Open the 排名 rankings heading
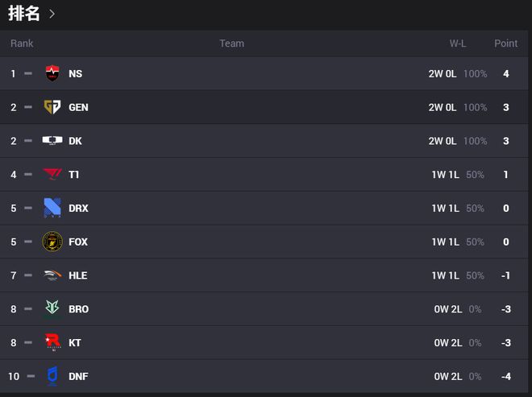The height and width of the screenshot is (397, 532). pos(23,14)
